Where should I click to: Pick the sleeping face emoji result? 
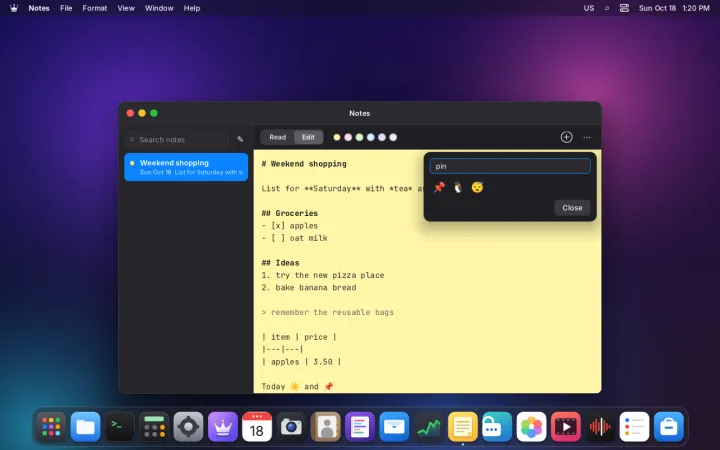tap(477, 187)
